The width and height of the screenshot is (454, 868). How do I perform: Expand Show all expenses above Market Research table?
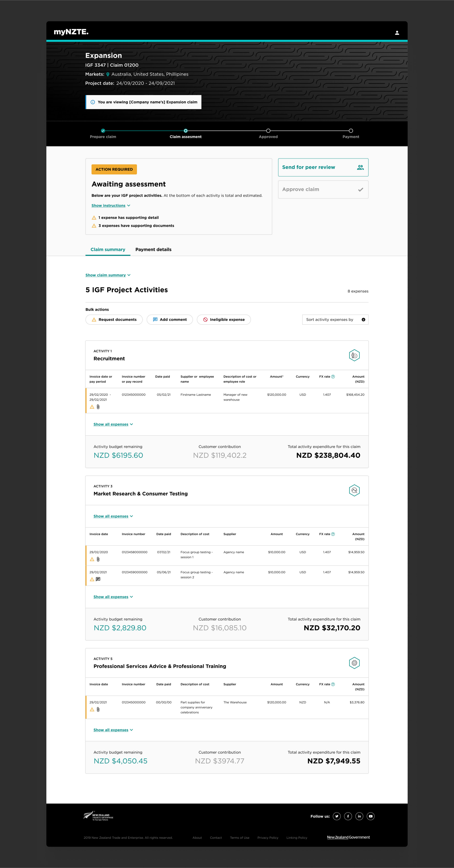point(113,516)
